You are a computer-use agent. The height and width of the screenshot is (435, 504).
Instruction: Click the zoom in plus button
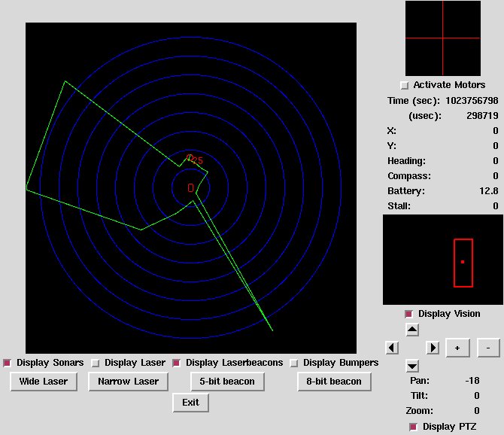coord(457,347)
